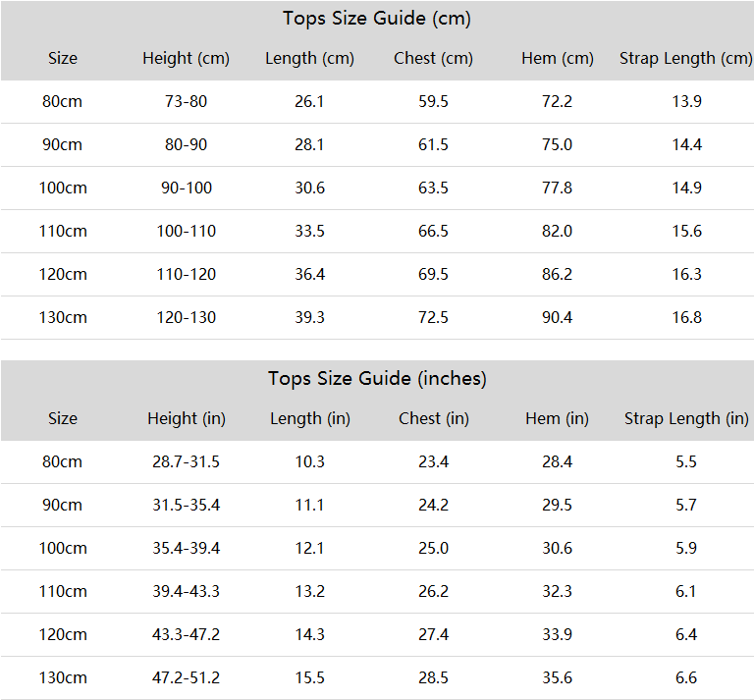The height and width of the screenshot is (700, 754).
Task: Select the 'Length (in)' column header
Action: click(310, 419)
